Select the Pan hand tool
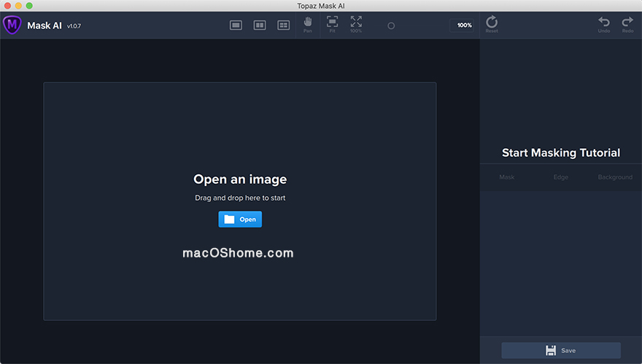Image resolution: width=642 pixels, height=364 pixels. [307, 25]
